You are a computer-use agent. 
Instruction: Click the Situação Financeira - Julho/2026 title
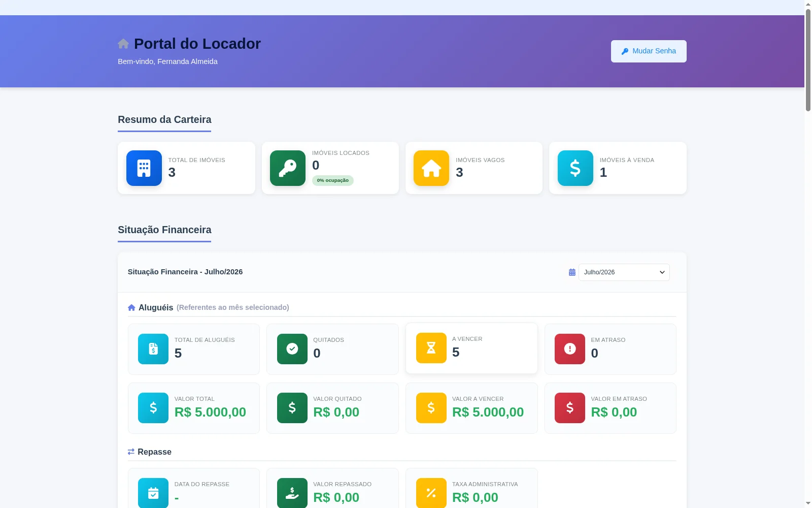click(x=185, y=272)
